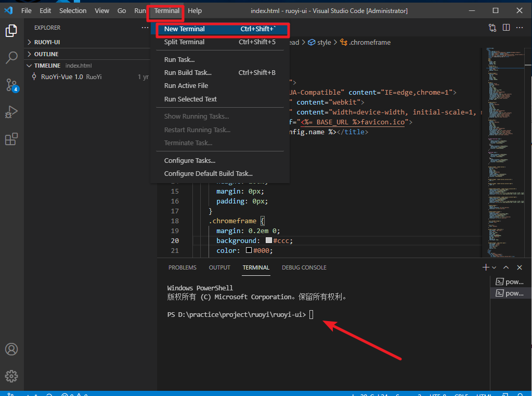
Task: Click the favicon.ico link in code
Action: point(353,122)
